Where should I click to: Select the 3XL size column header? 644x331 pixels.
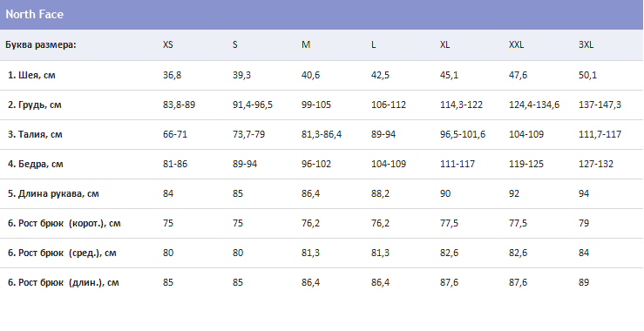pyautogui.click(x=586, y=44)
